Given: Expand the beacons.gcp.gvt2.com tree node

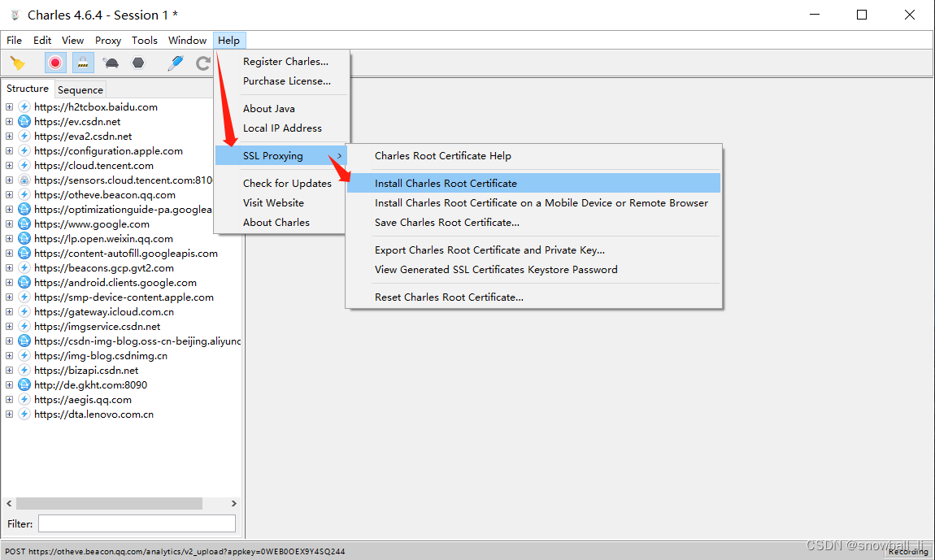Looking at the screenshot, I should [9, 267].
